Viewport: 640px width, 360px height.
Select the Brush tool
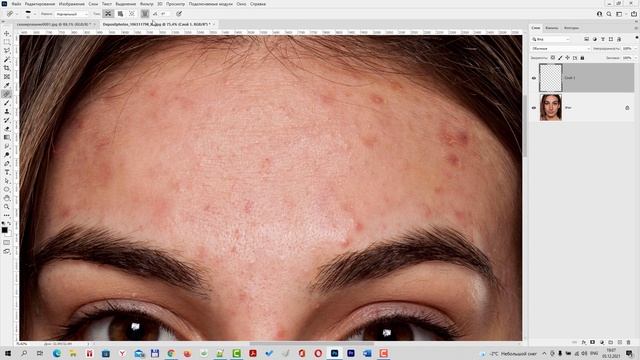point(7,103)
